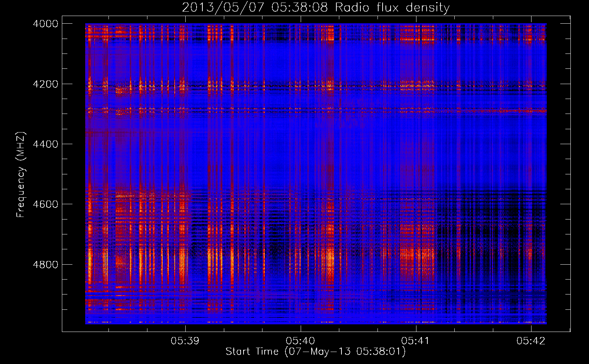Click the 05:40 time axis label

coord(300,341)
